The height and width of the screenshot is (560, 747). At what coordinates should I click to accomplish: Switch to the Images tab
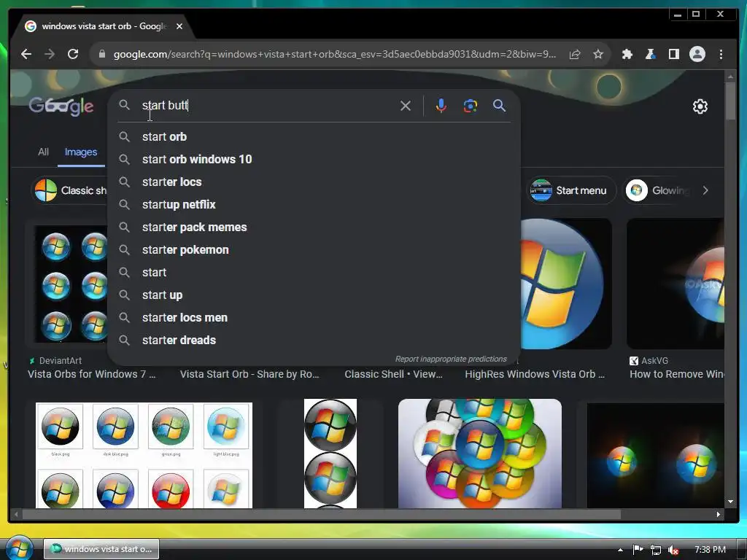click(81, 152)
